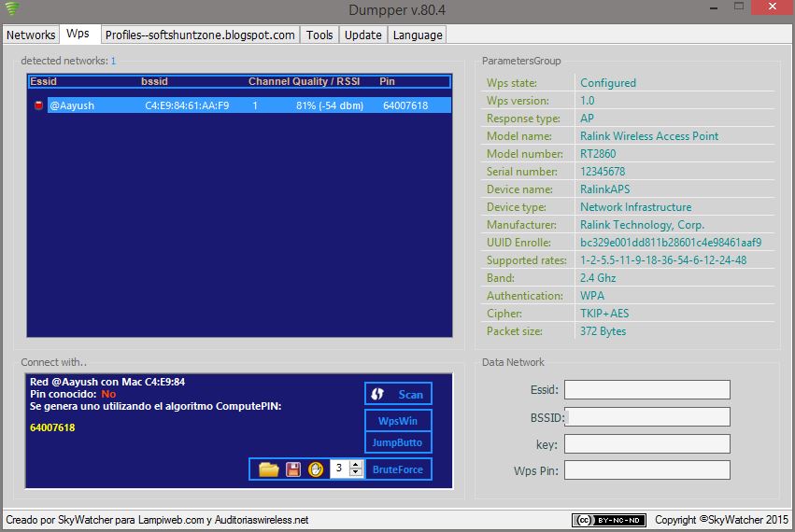
Task: Launch the BruteForce button
Action: pos(398,469)
